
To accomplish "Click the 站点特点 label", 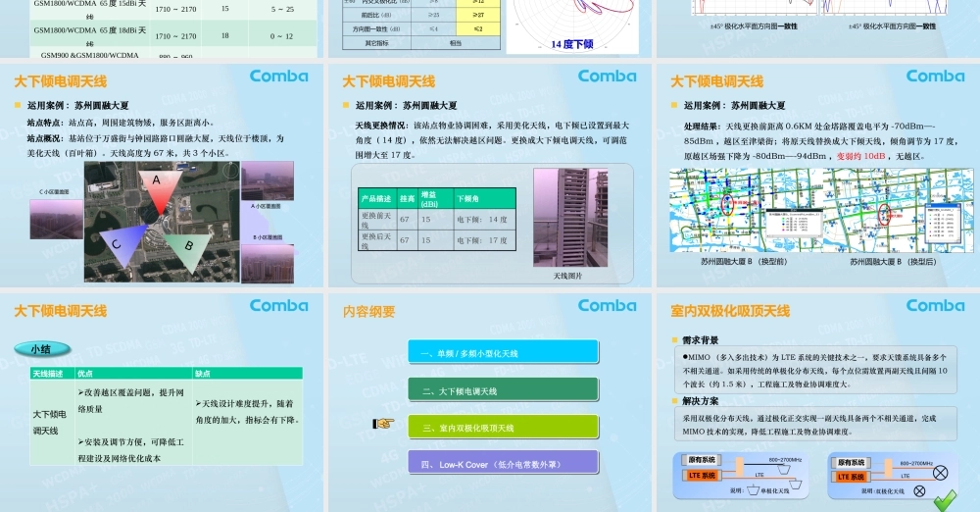I will click(46, 123).
